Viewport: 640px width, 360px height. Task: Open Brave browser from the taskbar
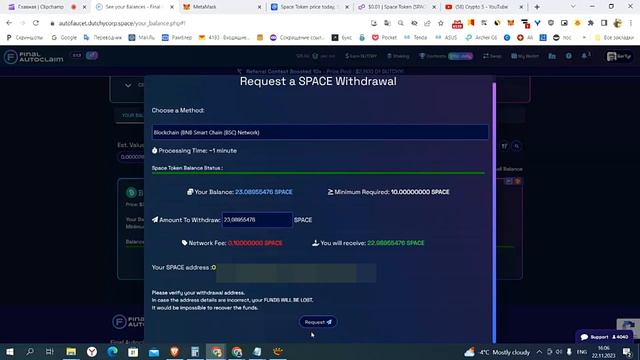174,351
